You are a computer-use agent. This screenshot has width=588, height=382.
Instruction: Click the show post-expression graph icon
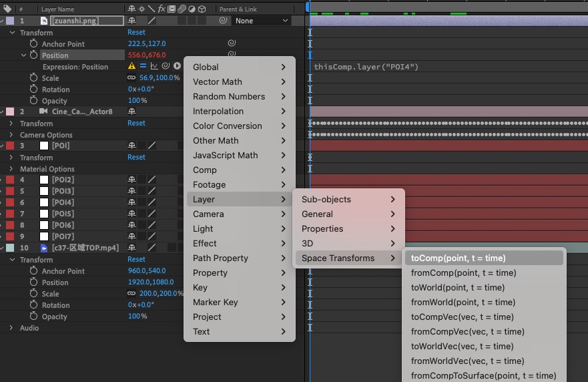click(154, 66)
